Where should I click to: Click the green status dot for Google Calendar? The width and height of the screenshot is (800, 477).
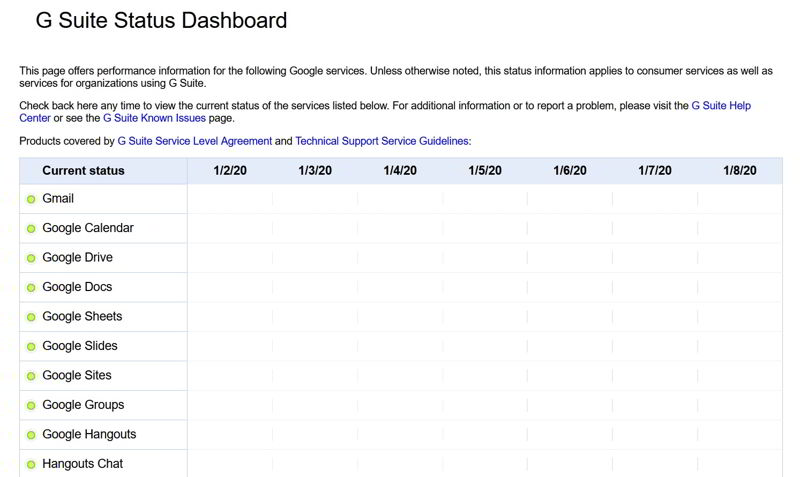(31, 229)
